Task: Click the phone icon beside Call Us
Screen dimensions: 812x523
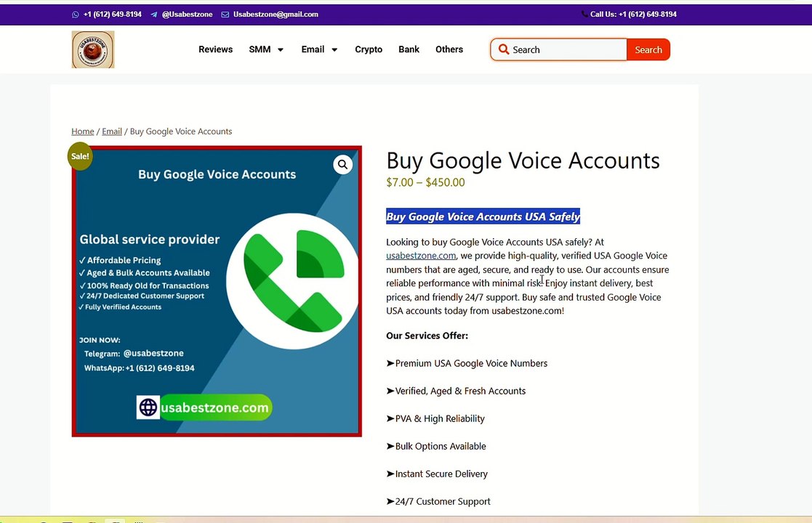Action: click(x=584, y=14)
